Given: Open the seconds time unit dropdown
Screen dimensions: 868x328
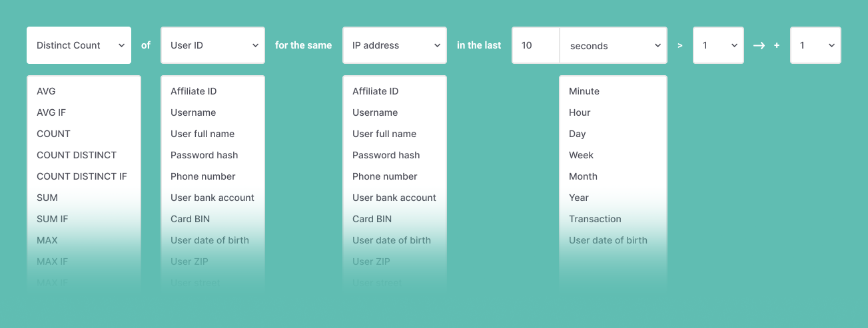Looking at the screenshot, I should pyautogui.click(x=613, y=46).
